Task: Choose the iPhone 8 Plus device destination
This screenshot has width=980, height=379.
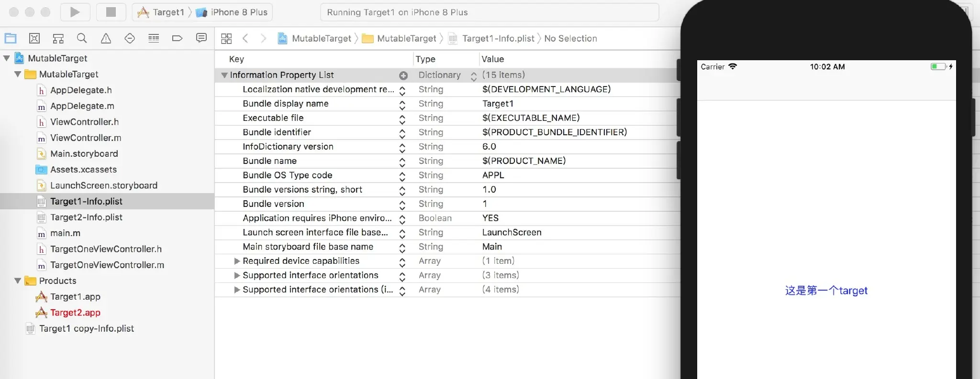Action: [x=232, y=12]
